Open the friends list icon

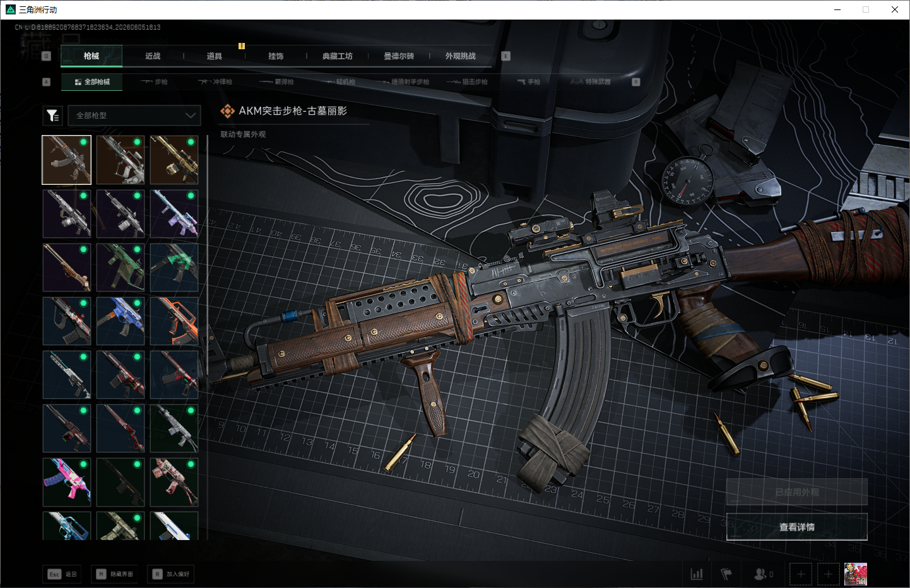(x=763, y=574)
